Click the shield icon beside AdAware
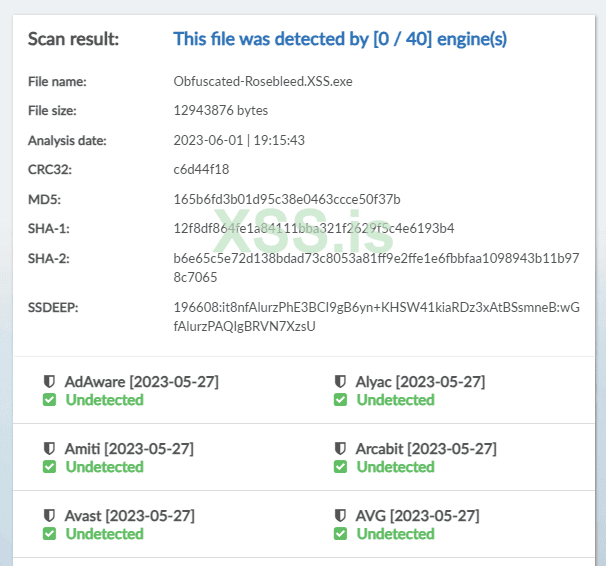The width and height of the screenshot is (606, 566). tap(48, 382)
